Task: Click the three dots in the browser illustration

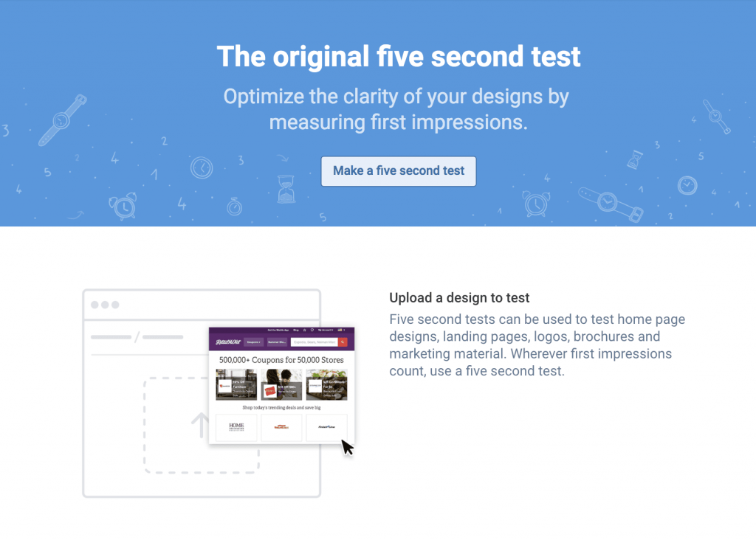Action: [x=105, y=305]
